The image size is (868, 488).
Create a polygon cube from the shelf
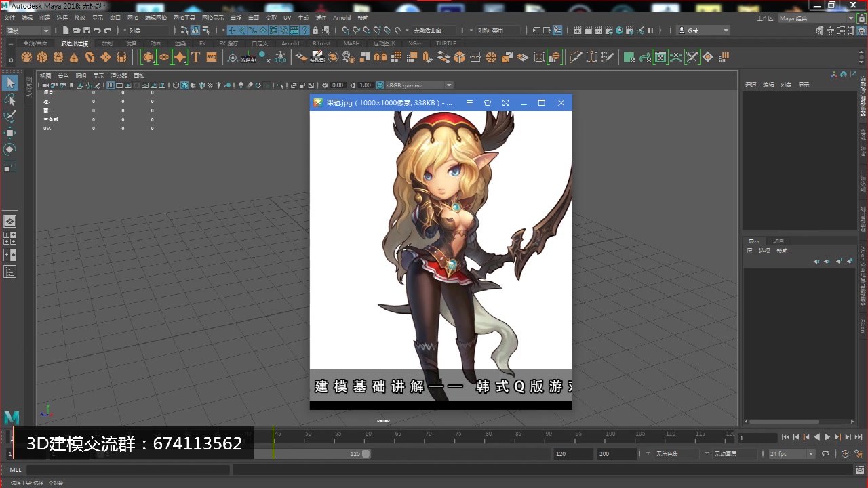[42, 58]
